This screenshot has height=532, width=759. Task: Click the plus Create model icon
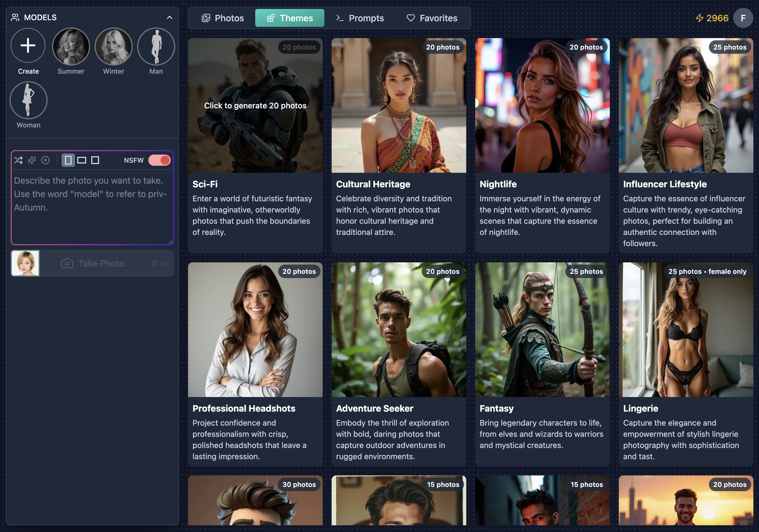[28, 46]
